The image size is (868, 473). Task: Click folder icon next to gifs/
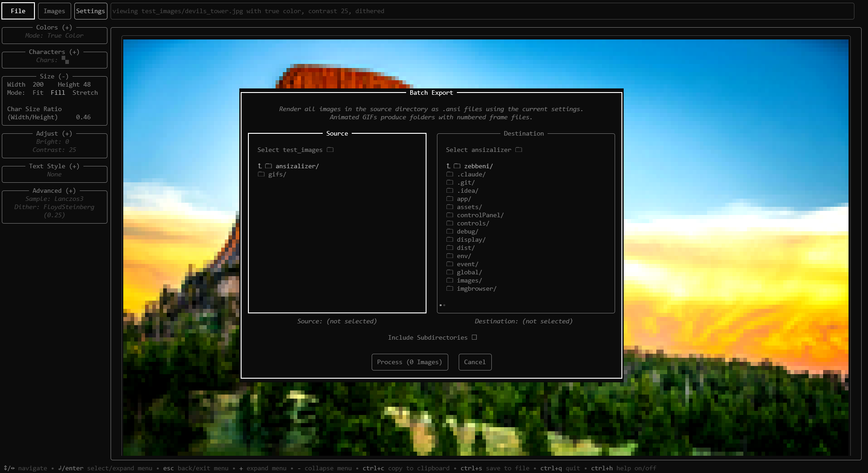261,174
